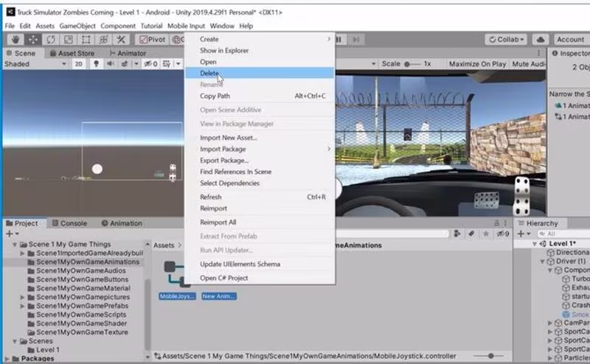Toggle hidden packages count showing 9
The image size is (590, 364).
click(x=503, y=234)
